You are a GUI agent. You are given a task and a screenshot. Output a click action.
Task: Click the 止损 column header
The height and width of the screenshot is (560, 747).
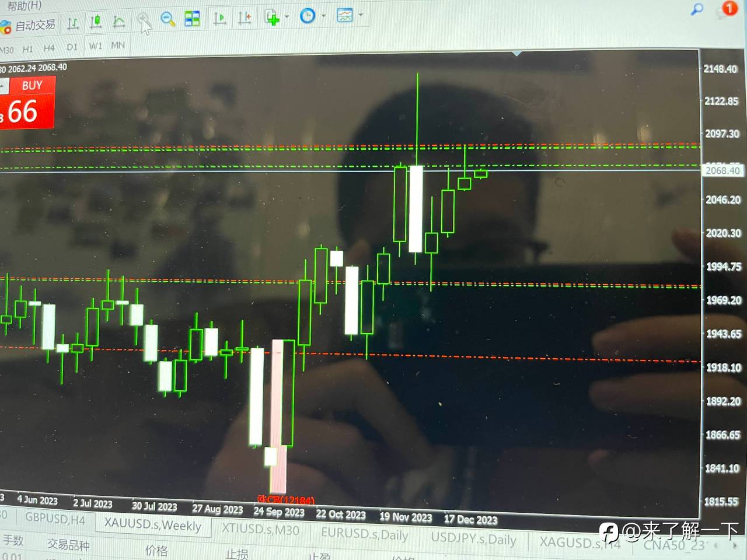pos(237,554)
